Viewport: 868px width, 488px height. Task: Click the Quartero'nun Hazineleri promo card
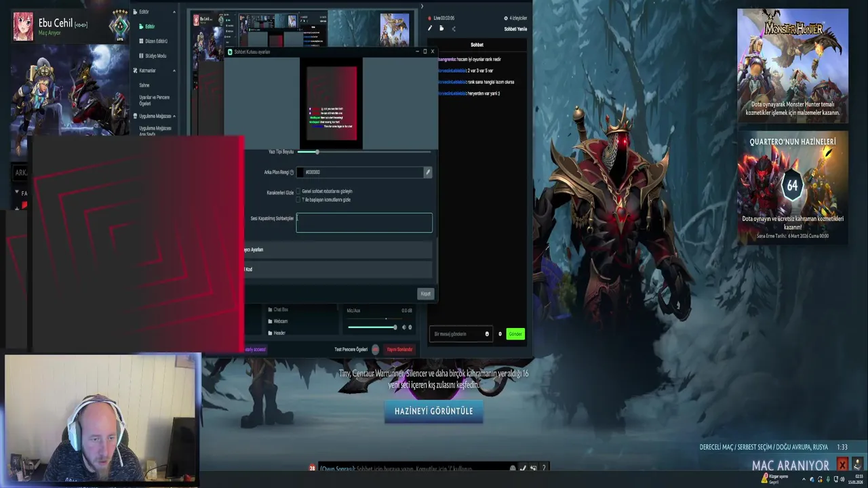click(792, 188)
